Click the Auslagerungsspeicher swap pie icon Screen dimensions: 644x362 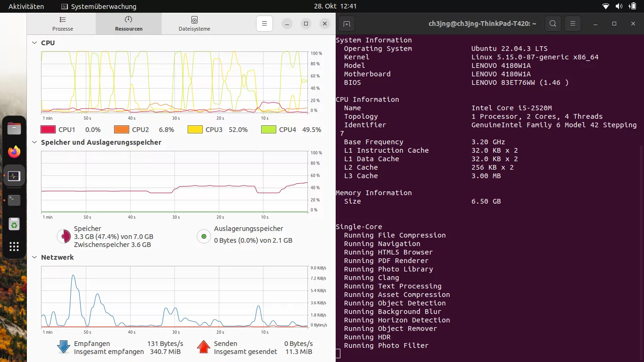coord(204,237)
